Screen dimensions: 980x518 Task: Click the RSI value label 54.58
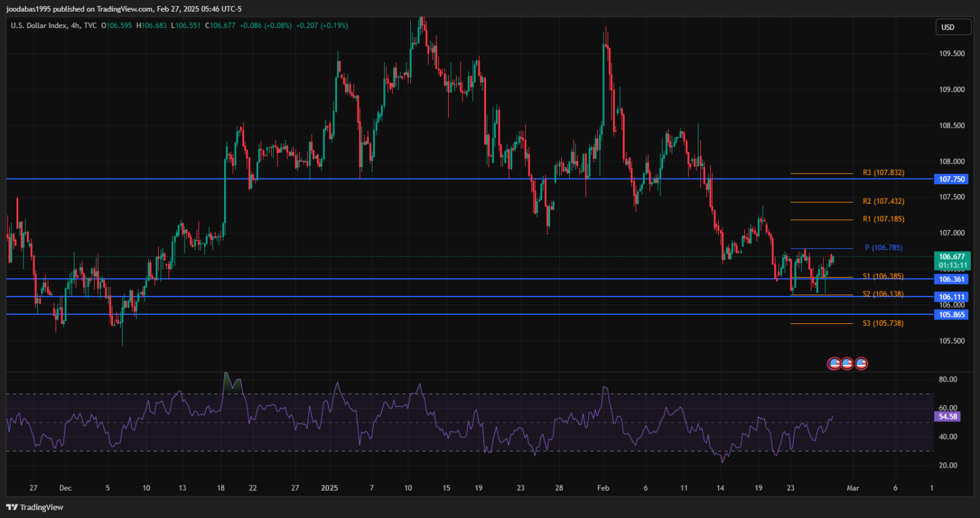(947, 417)
